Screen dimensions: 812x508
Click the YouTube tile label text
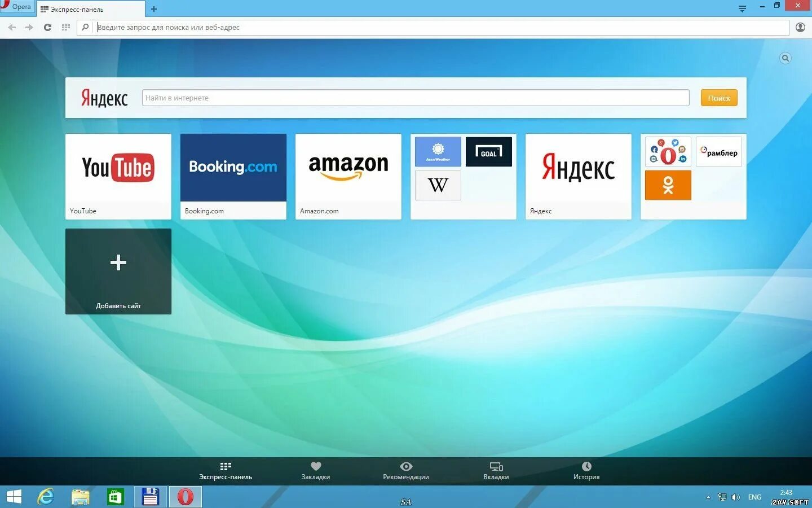[x=83, y=211]
